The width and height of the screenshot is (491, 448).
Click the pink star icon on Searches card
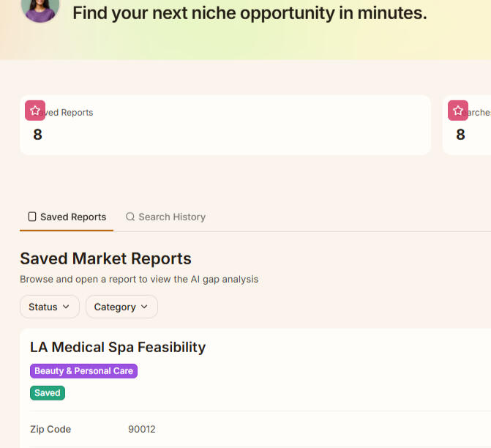[458, 111]
